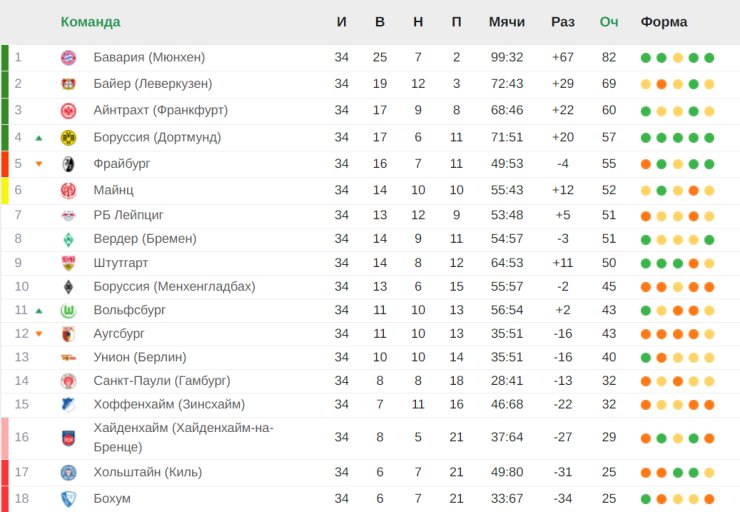The image size is (740, 512).
Task: Click the Боруссия (Дортмунд) club logo
Action: click(68, 137)
